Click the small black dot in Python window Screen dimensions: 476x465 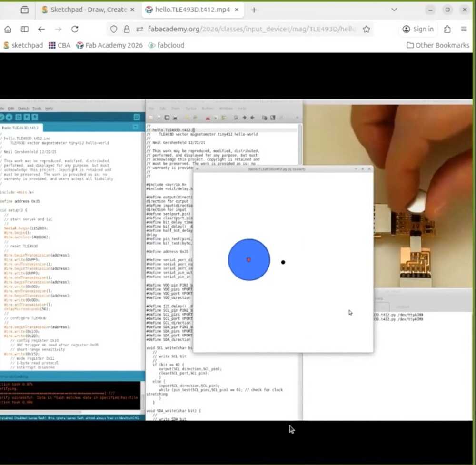coord(283,262)
